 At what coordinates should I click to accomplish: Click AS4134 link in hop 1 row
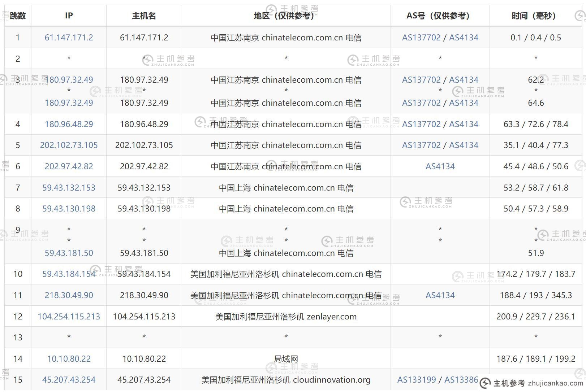(x=464, y=38)
